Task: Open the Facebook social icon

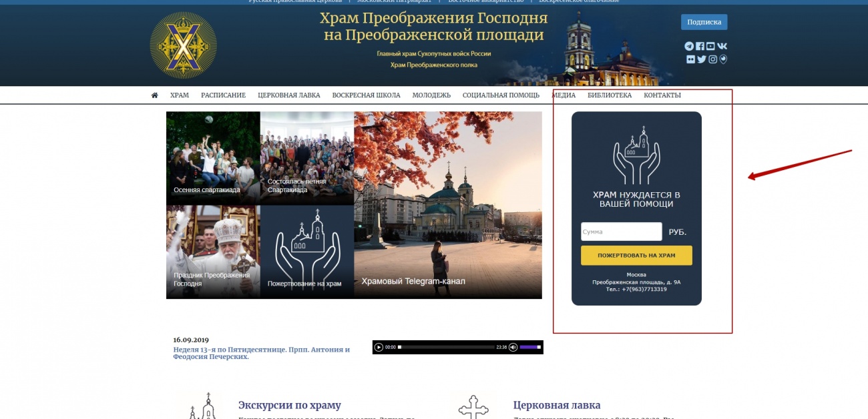Action: click(x=700, y=46)
